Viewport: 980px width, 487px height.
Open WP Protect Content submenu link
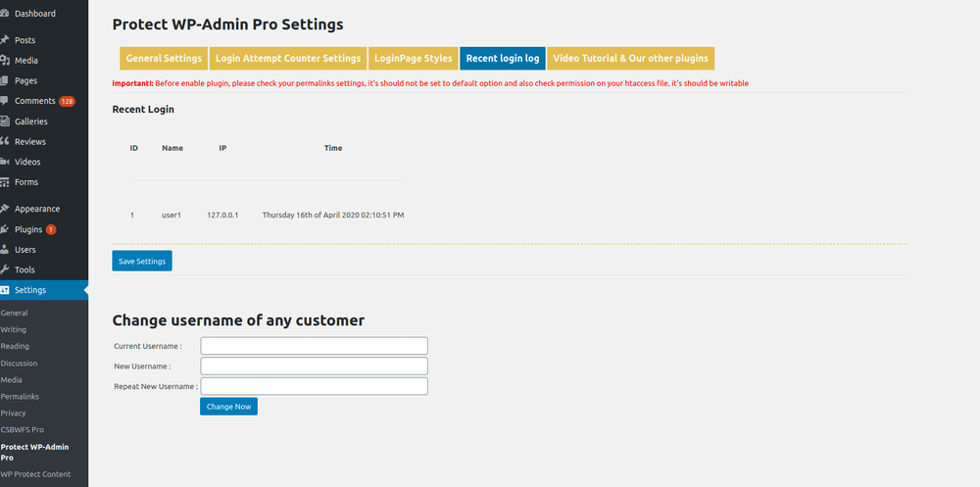pyautogui.click(x=35, y=474)
